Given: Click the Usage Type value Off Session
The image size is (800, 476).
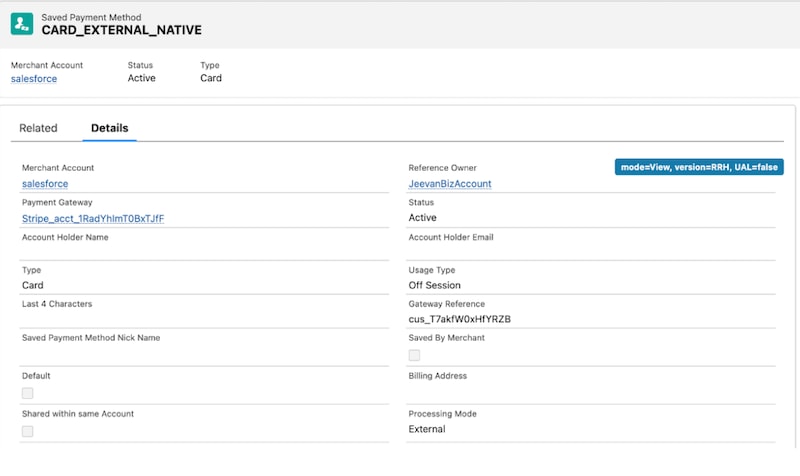Looking at the screenshot, I should 436,285.
